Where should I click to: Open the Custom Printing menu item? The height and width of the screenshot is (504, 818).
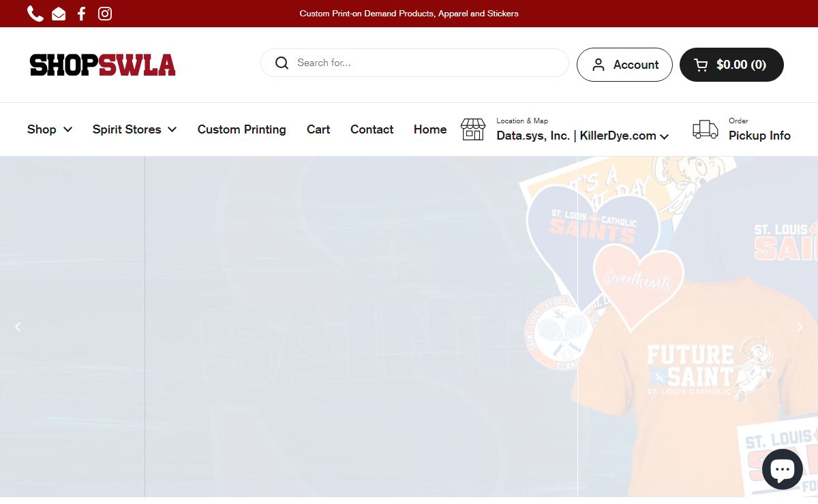(242, 129)
